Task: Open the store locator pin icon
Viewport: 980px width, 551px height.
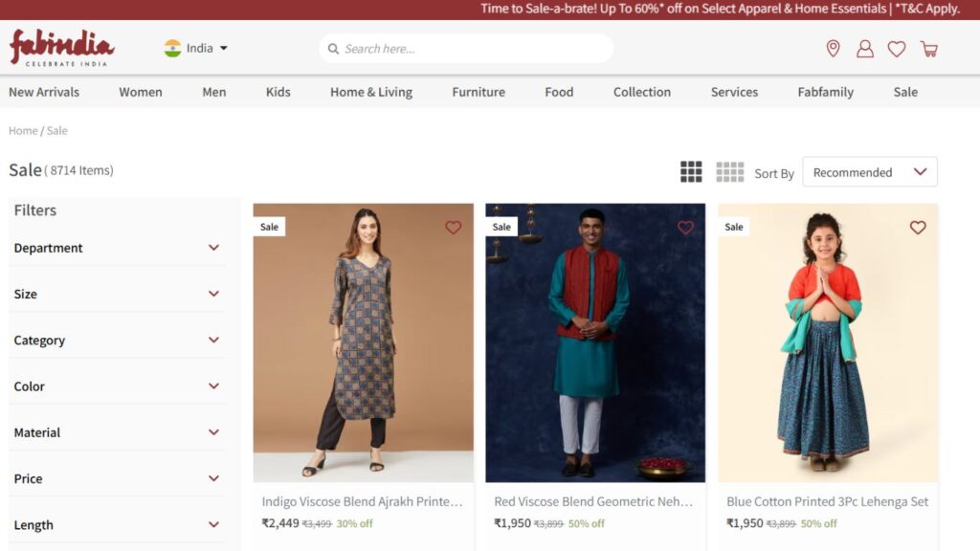Action: (833, 48)
